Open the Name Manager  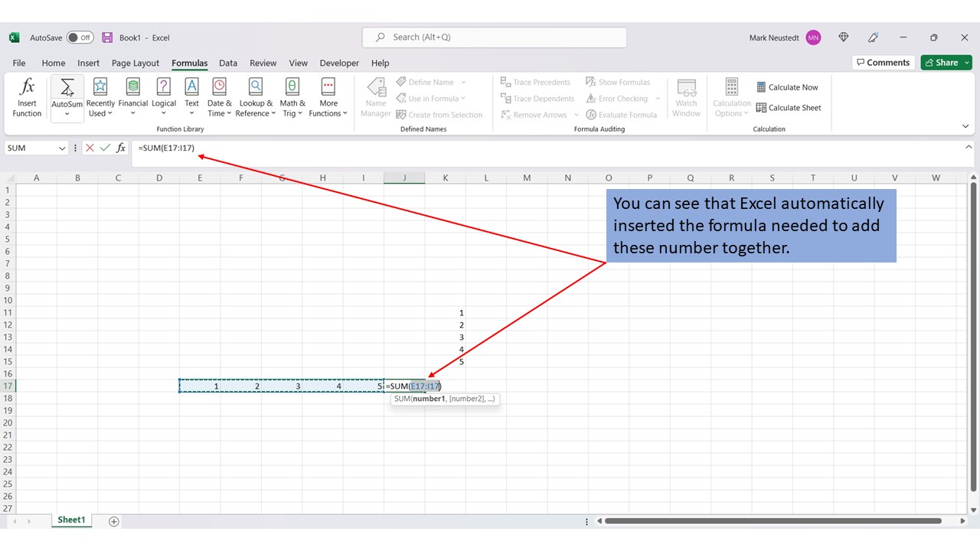coord(375,96)
